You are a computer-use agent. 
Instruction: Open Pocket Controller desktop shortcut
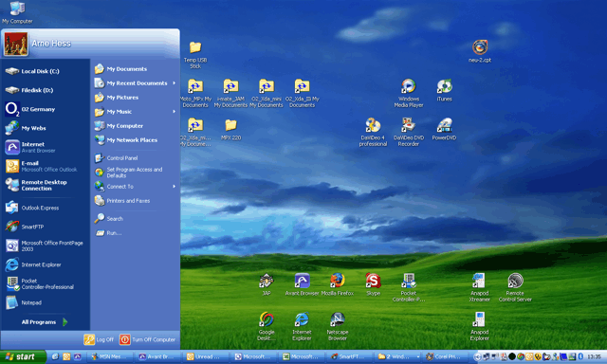(409, 288)
